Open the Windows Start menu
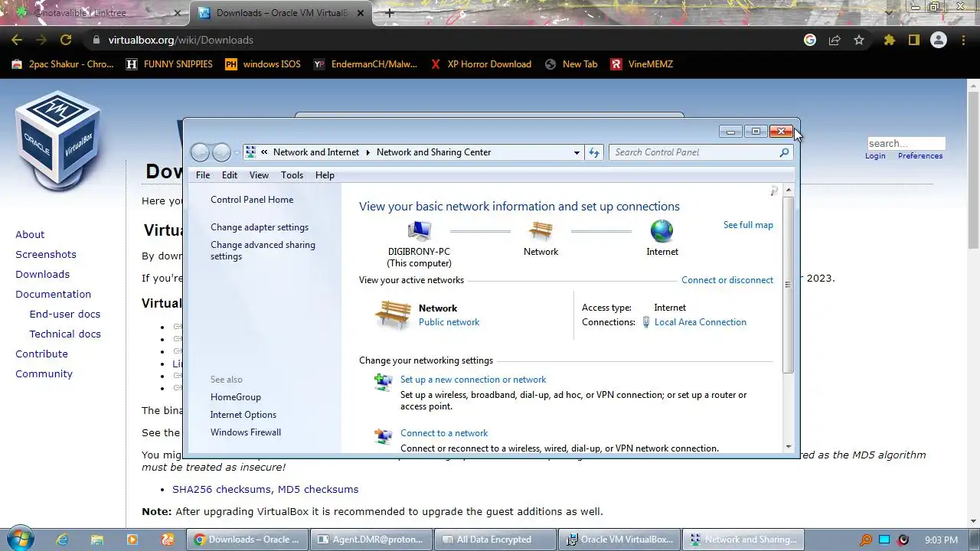The height and width of the screenshot is (551, 980). (x=21, y=539)
